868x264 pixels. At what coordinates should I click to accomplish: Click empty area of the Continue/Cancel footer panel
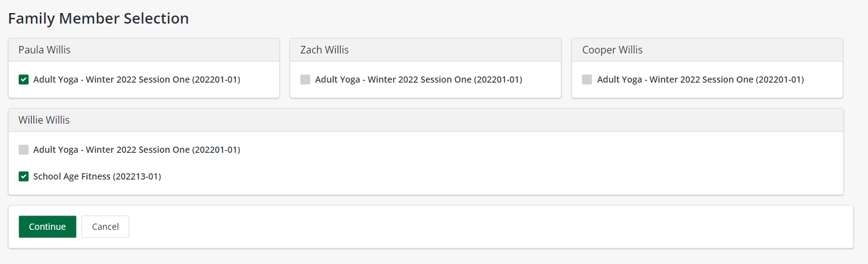click(x=485, y=227)
